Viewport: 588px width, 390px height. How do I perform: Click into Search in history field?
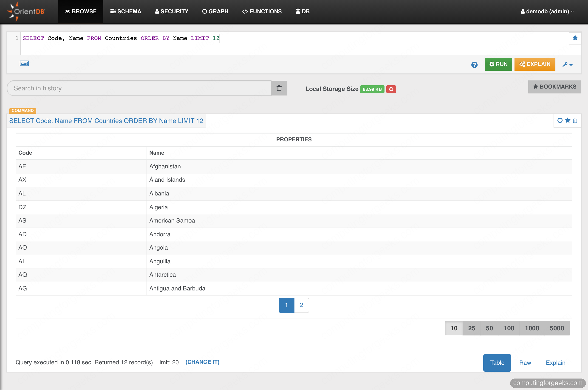(x=139, y=88)
